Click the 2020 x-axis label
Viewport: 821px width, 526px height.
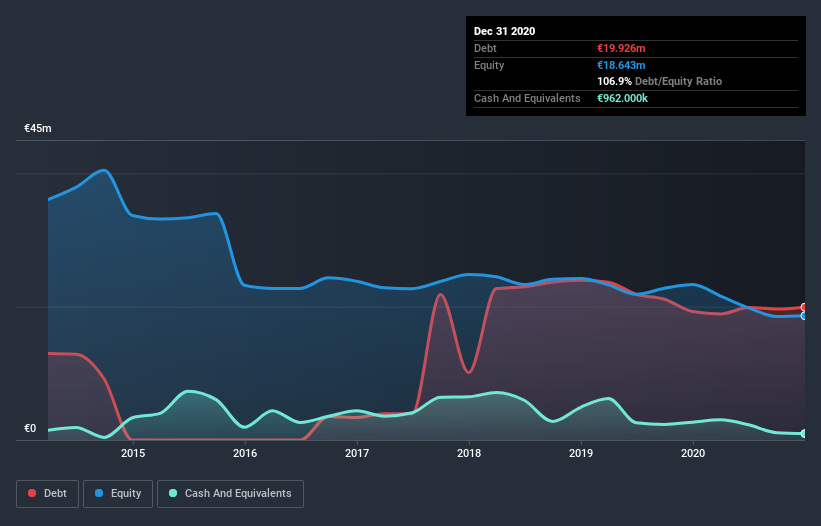[693, 453]
